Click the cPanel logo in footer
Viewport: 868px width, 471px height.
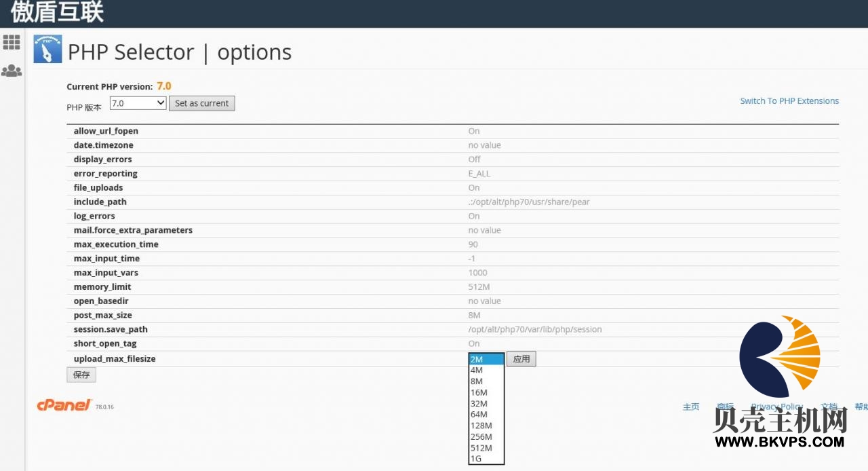(64, 405)
